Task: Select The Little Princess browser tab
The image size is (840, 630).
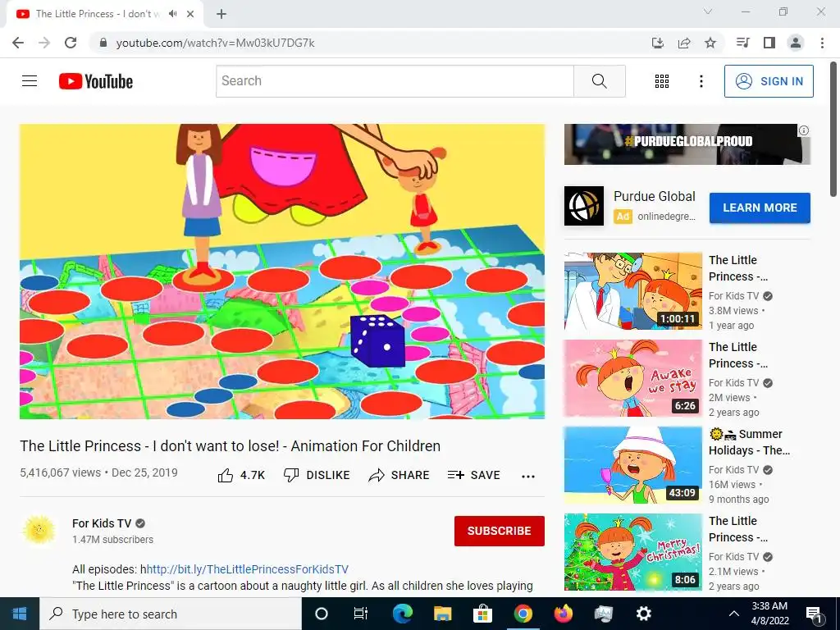Action: tap(104, 14)
